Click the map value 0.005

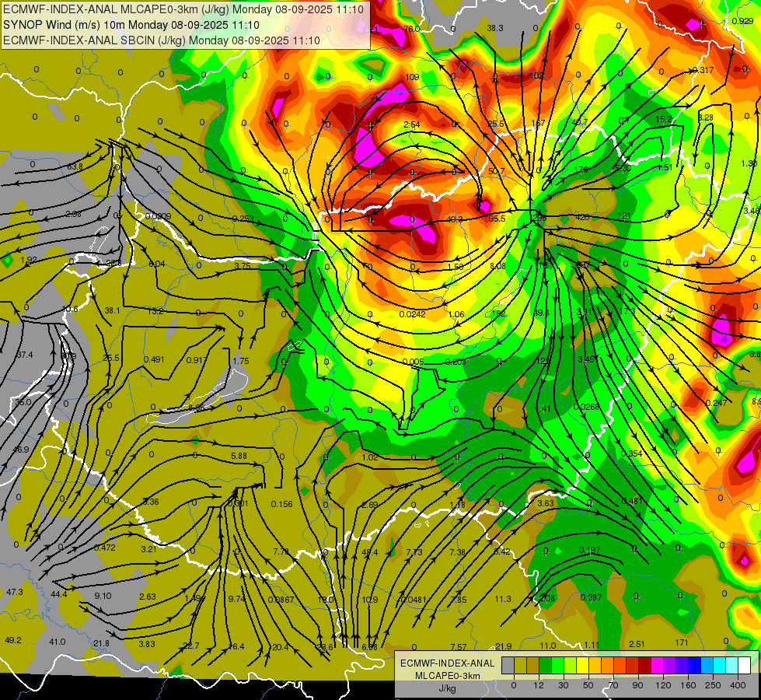(413, 362)
